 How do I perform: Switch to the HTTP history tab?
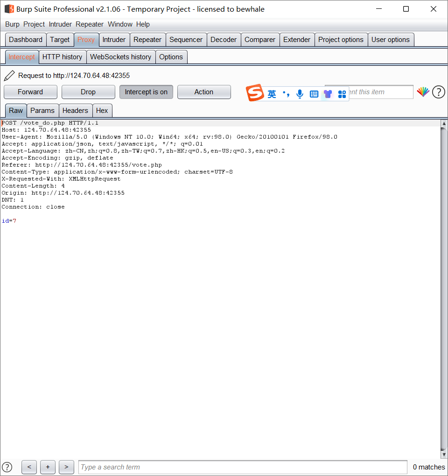coord(62,57)
